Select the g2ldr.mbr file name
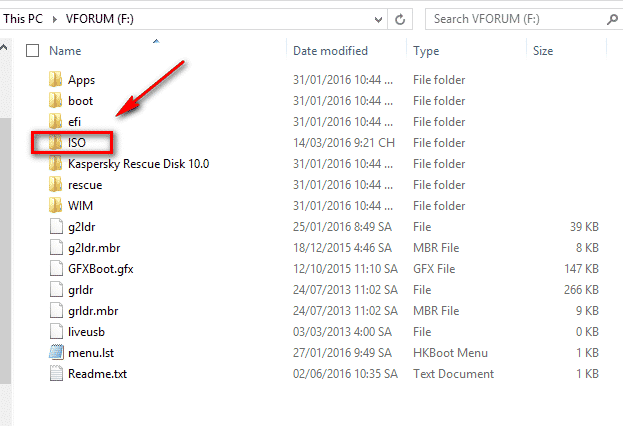623x426 pixels. [94, 248]
